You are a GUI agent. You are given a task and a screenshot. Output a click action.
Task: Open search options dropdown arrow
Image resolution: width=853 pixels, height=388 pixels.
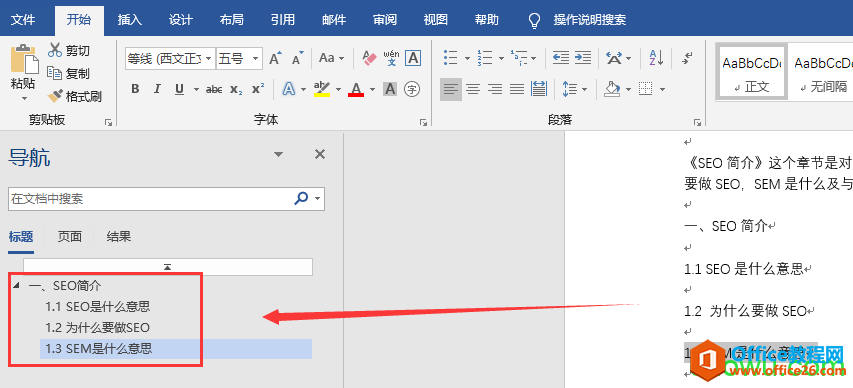coord(318,199)
